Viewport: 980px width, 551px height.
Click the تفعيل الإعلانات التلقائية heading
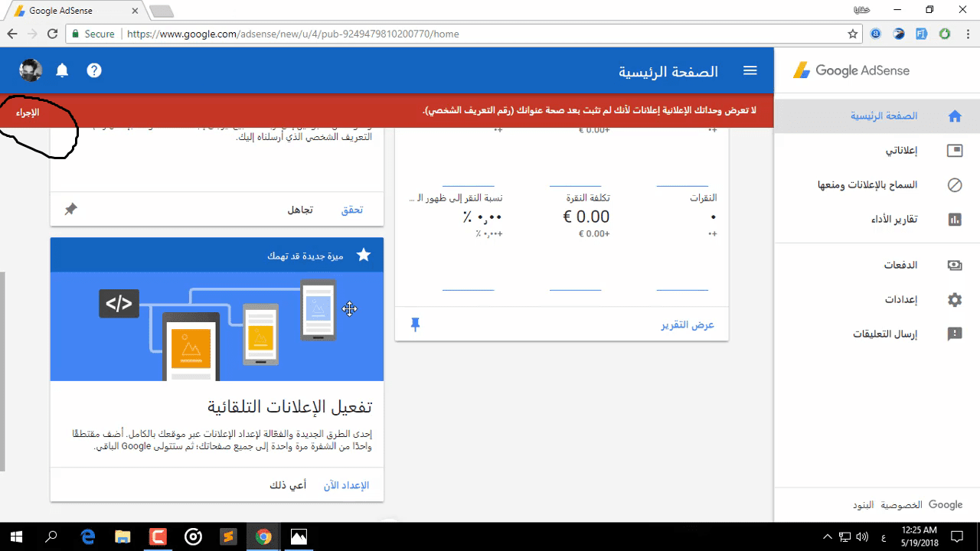click(x=289, y=406)
